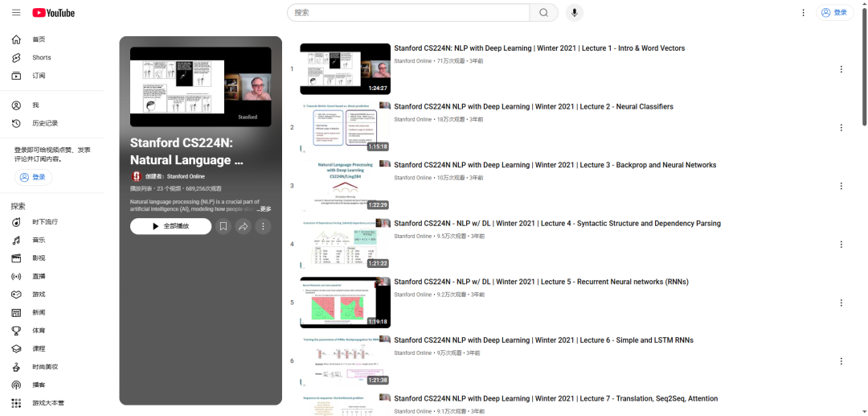Open Lecture 4 Dependency Parsing title
868x416 pixels.
(558, 223)
